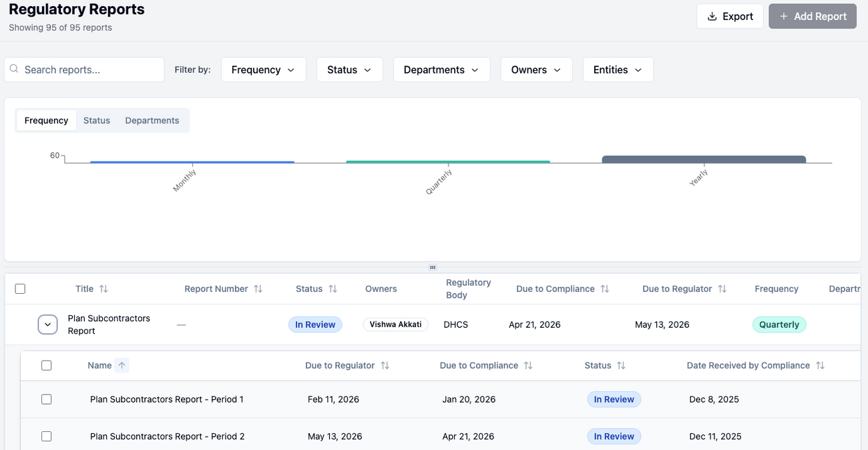Sort by Due to Compliance arrows in header
This screenshot has width=868, height=450.
605,289
